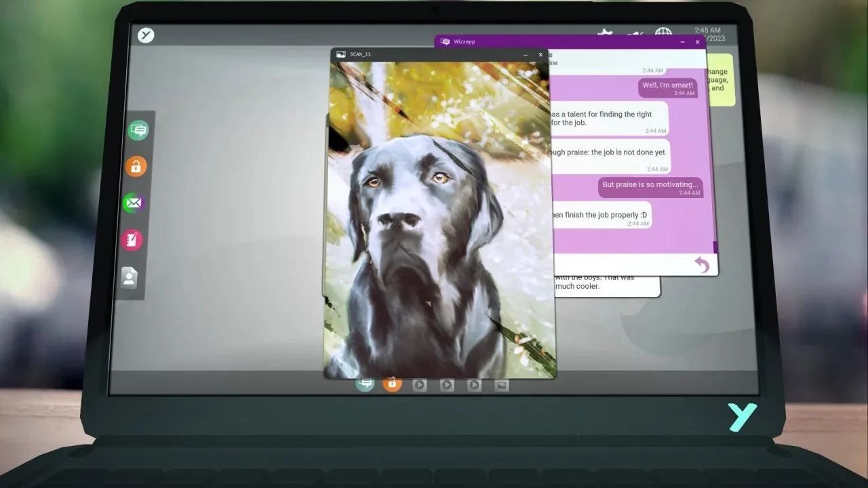Click the white note reading "much cooler."

(x=607, y=286)
